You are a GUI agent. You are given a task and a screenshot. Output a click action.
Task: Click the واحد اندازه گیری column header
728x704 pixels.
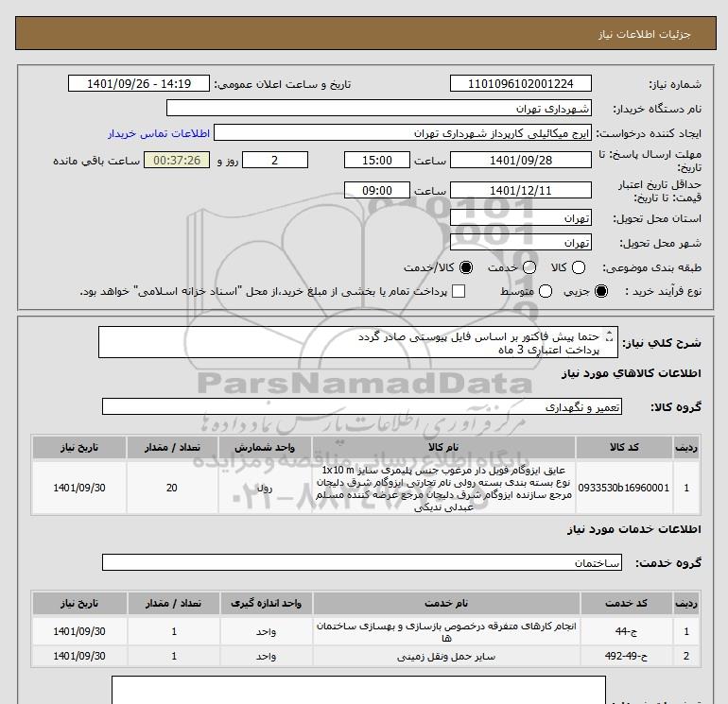266,603
